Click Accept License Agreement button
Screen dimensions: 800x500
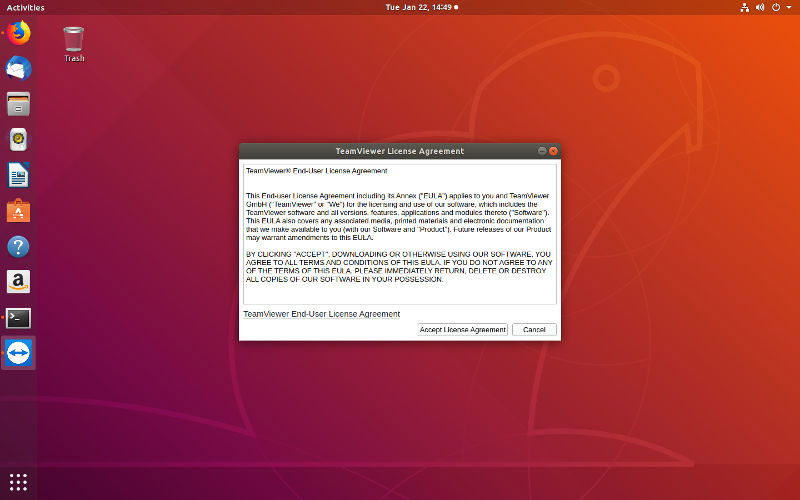coord(463,330)
